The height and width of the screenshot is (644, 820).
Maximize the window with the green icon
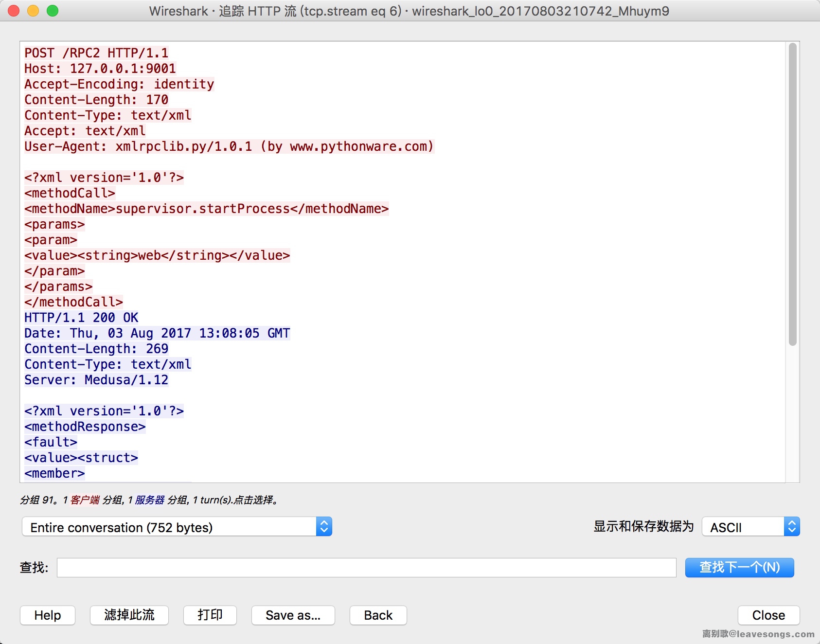[x=53, y=11]
